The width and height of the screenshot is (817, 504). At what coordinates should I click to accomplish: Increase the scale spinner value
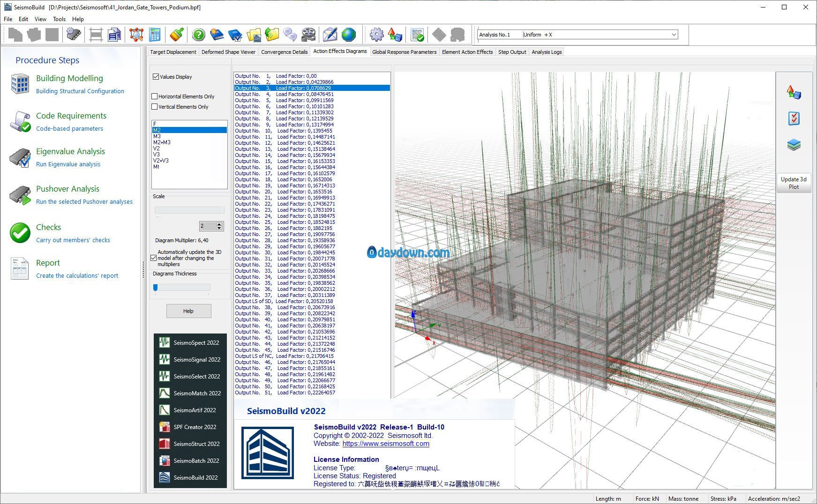click(x=219, y=224)
